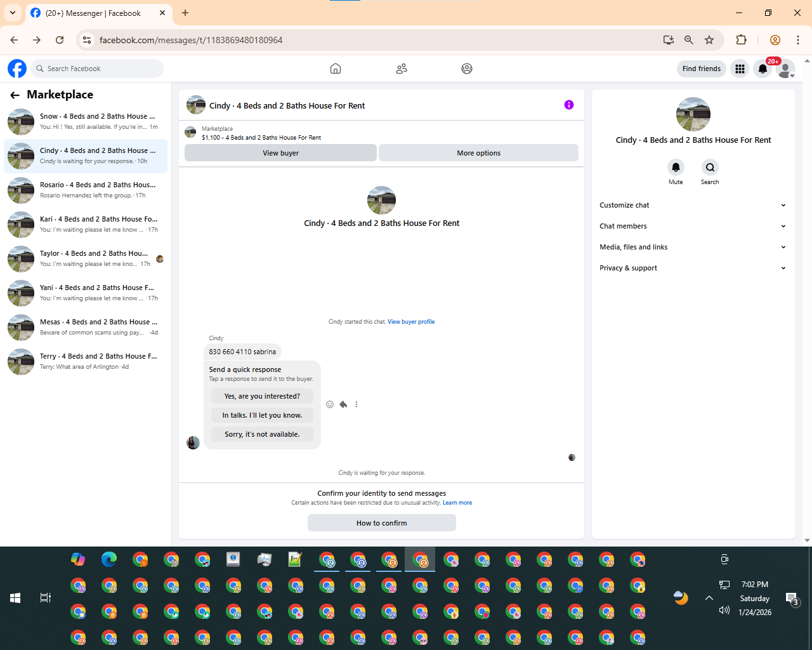This screenshot has width=812, height=650.
Task: Go back with browser back arrow
Action: 14,40
